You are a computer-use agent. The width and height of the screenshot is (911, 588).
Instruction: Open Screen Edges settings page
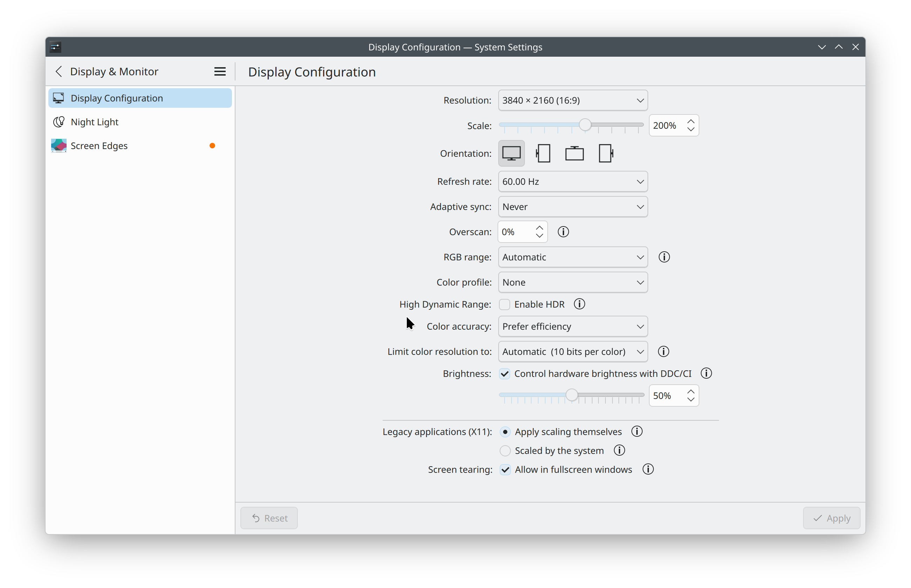(x=99, y=146)
